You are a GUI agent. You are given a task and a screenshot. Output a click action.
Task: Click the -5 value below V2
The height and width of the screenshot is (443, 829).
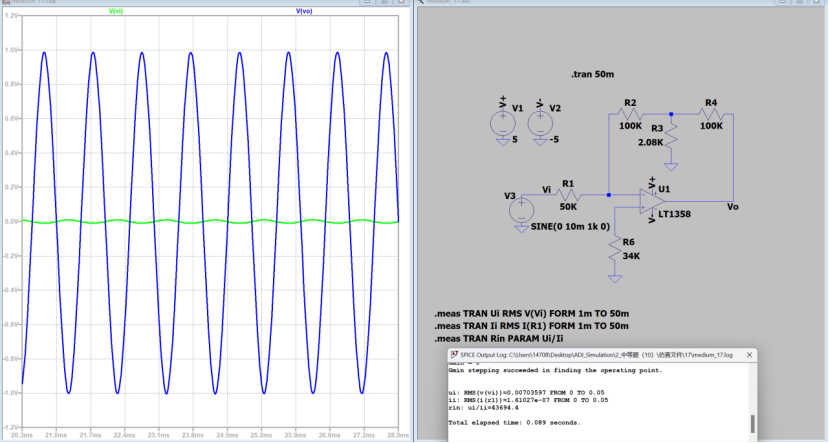554,140
